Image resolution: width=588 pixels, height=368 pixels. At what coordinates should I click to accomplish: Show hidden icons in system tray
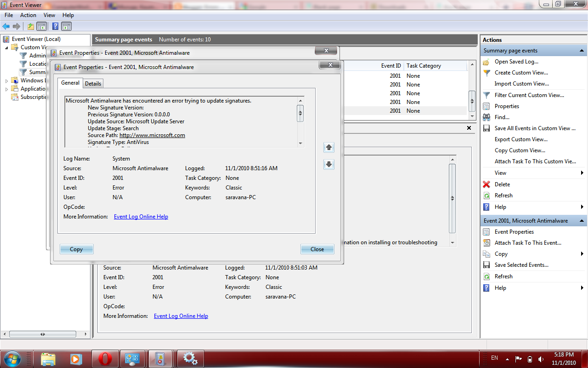(507, 359)
